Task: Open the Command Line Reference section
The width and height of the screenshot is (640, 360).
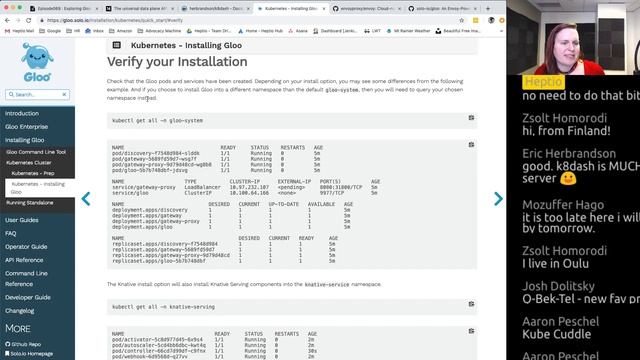Action: point(26,278)
